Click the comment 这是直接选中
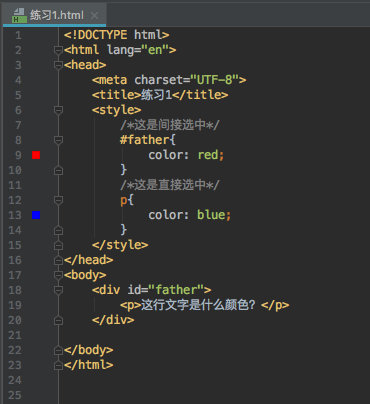This screenshot has width=370, height=404. tap(170, 185)
